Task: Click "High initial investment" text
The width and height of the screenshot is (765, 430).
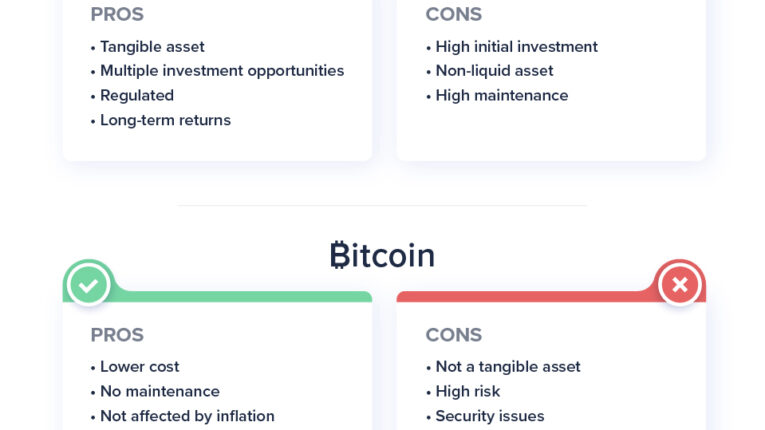Action: point(516,47)
